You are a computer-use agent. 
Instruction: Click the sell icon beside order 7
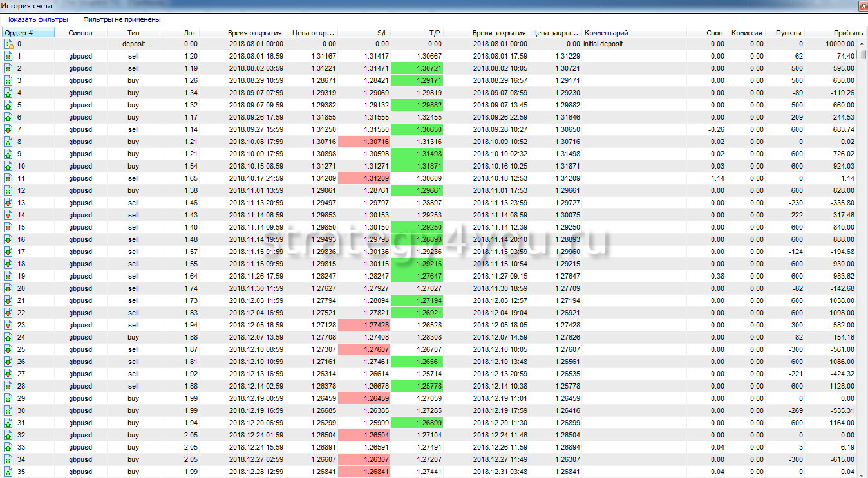8,130
